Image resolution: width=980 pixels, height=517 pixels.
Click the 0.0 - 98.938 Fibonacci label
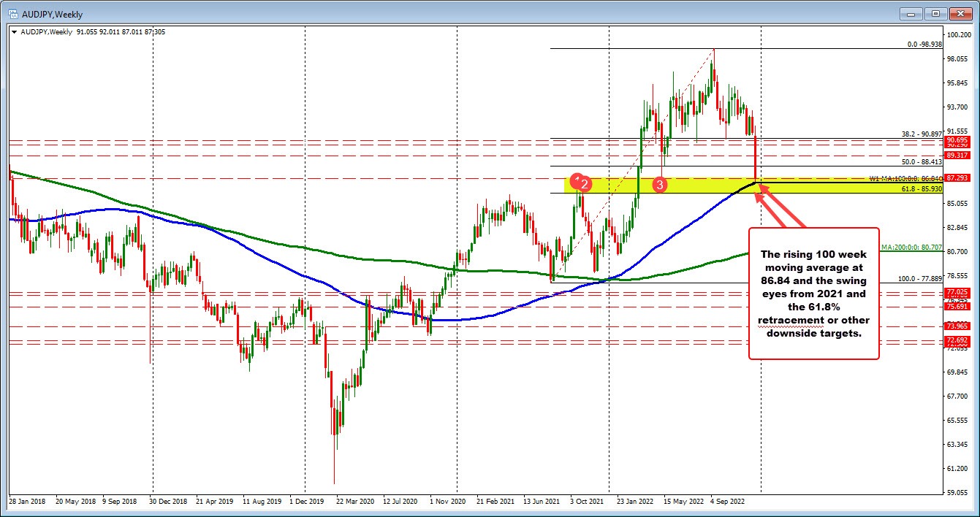[924, 45]
